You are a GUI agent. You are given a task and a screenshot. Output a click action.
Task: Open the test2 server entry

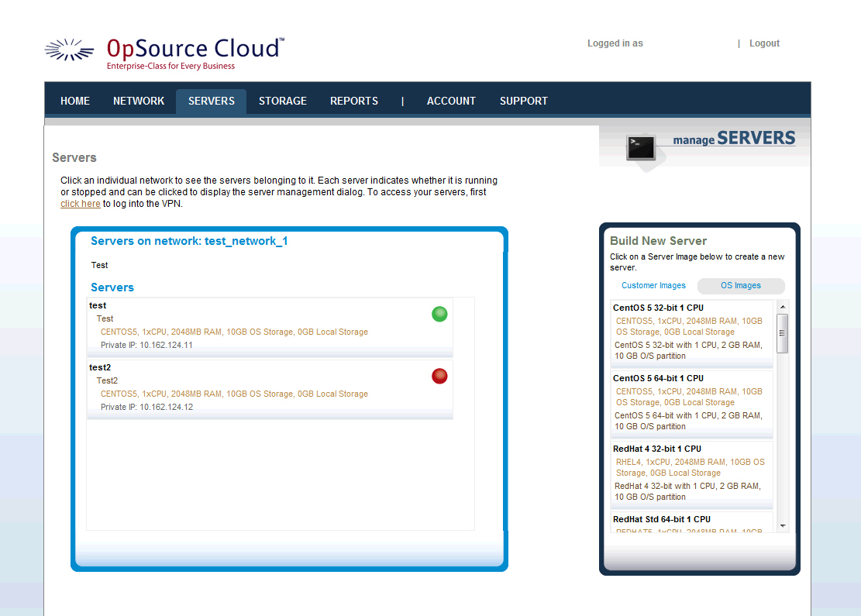click(270, 390)
